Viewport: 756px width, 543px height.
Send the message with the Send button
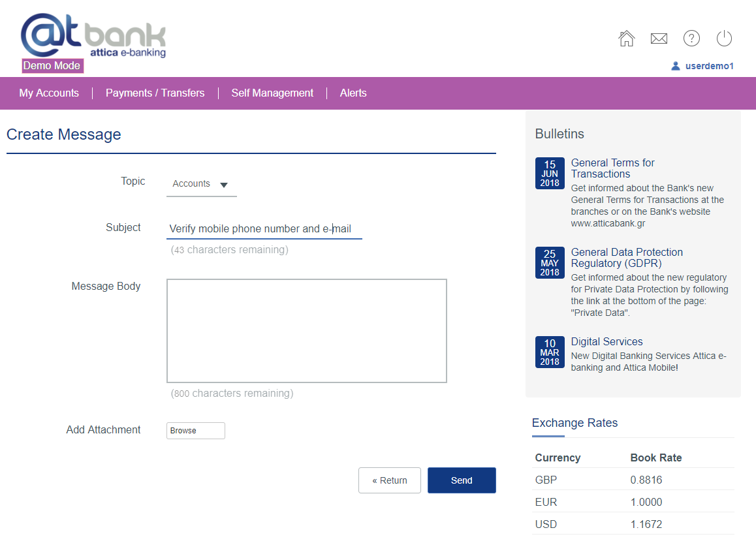point(462,480)
